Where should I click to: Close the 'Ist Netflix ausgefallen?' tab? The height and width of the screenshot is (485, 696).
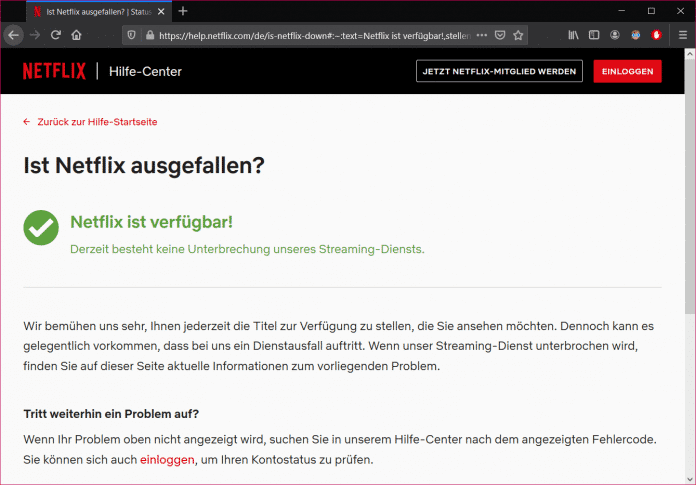pyautogui.click(x=161, y=11)
